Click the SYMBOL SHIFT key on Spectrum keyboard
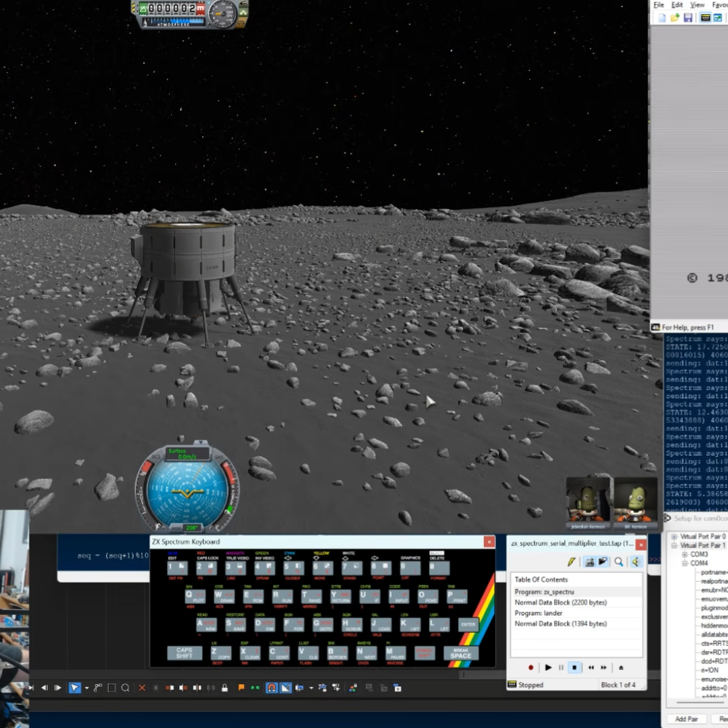Screen dimensions: 728x728 pyautogui.click(x=425, y=653)
